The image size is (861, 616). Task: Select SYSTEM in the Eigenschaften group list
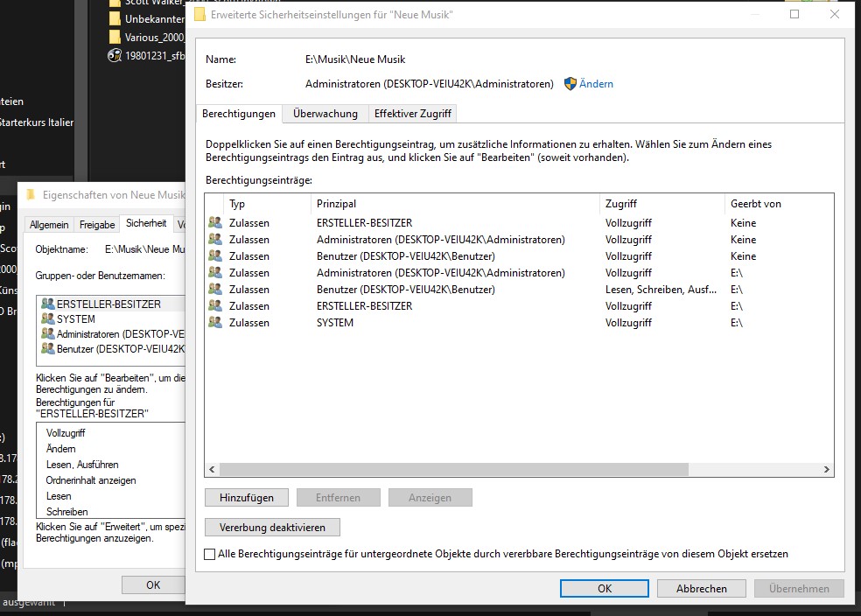(x=76, y=319)
